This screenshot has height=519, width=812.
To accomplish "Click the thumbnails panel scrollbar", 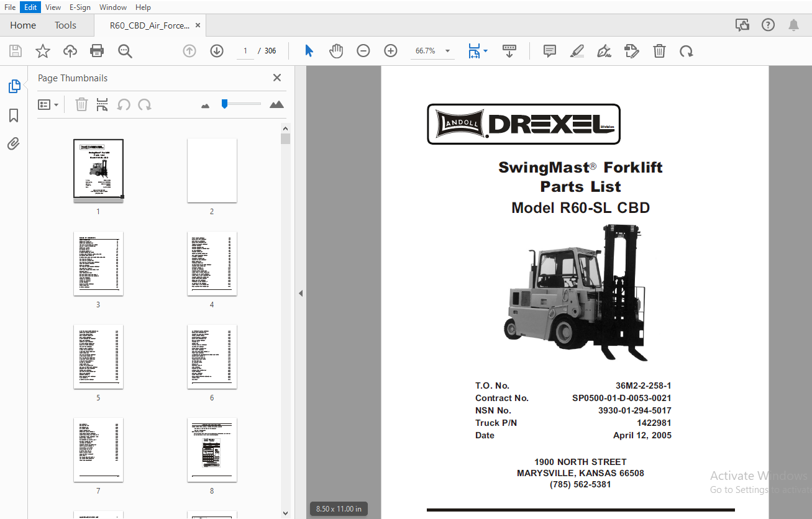I will click(285, 138).
